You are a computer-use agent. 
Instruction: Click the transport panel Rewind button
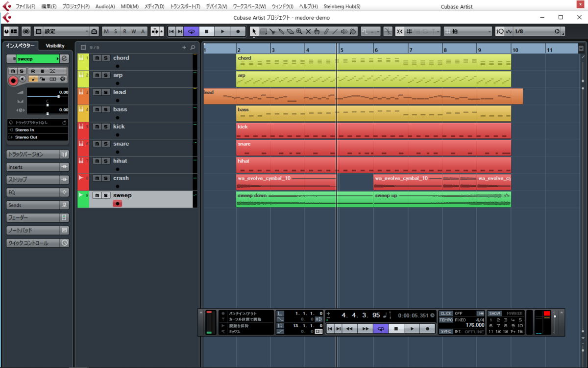pyautogui.click(x=349, y=329)
